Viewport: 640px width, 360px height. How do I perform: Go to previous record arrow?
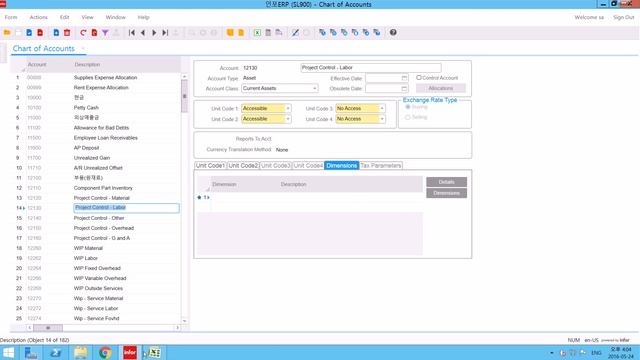(x=143, y=33)
